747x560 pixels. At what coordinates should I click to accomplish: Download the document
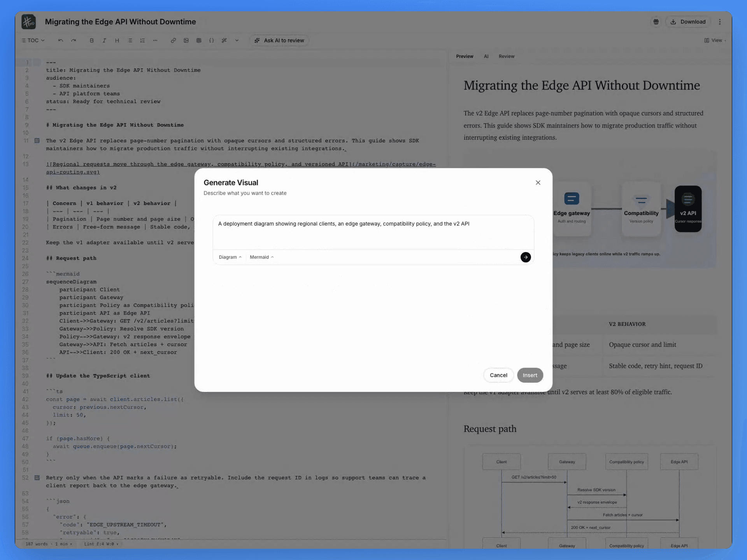click(x=688, y=22)
